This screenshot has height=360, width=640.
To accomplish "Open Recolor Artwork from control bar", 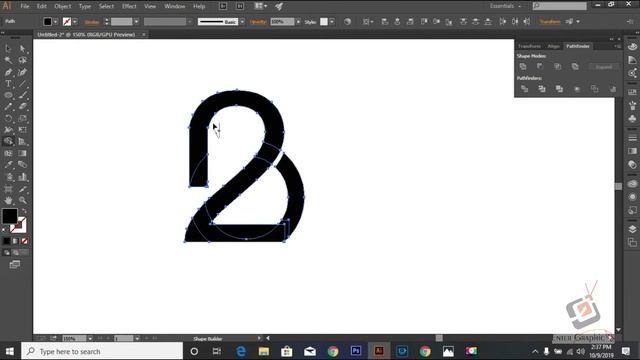I will [x=347, y=22].
